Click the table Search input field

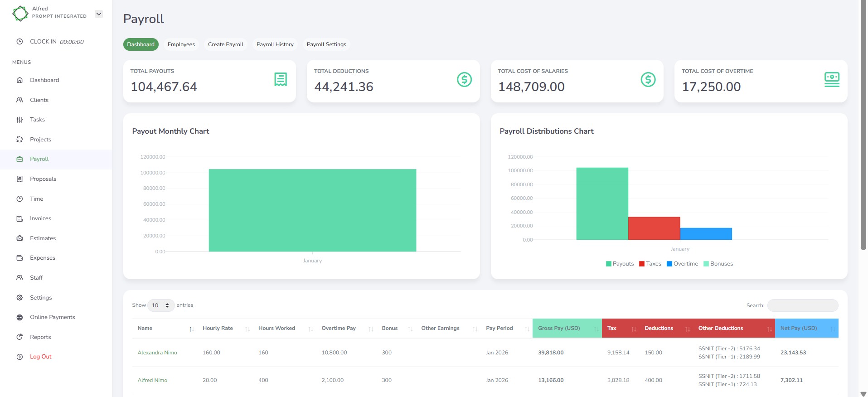coord(802,305)
